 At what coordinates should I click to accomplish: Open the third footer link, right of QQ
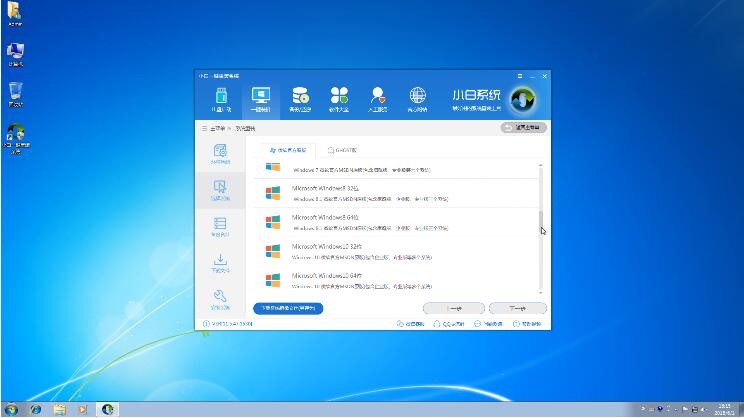click(488, 324)
